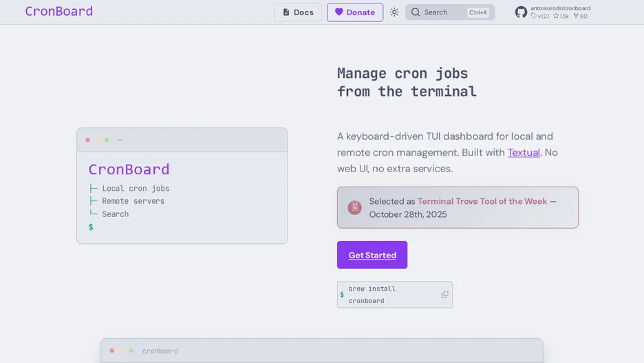Click the Get Started button

click(372, 255)
